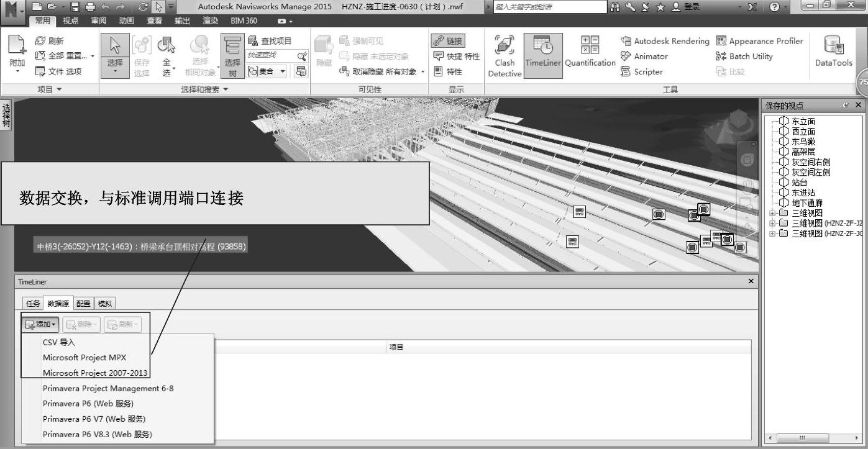
Task: Click the 保存选择 ribbon icon
Action: [x=142, y=56]
